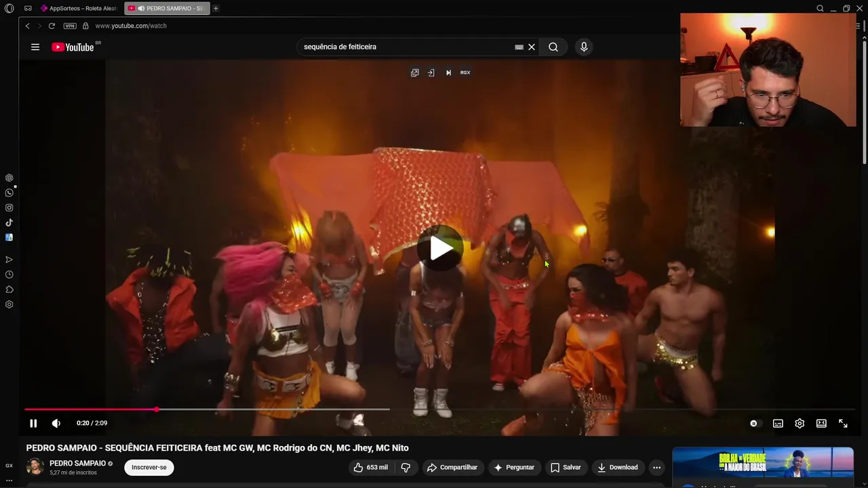This screenshot has height=488, width=868.
Task: Open the sidebar player arrow icon
Action: (9, 260)
